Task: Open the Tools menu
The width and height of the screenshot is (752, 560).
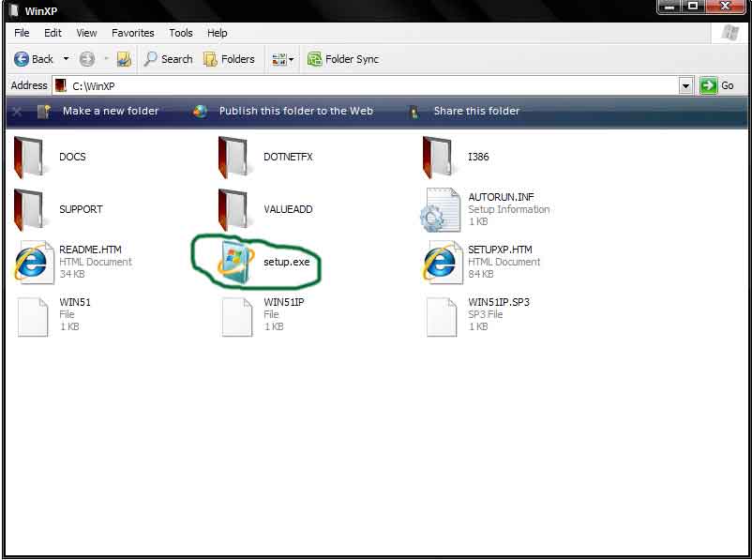Action: pos(181,33)
